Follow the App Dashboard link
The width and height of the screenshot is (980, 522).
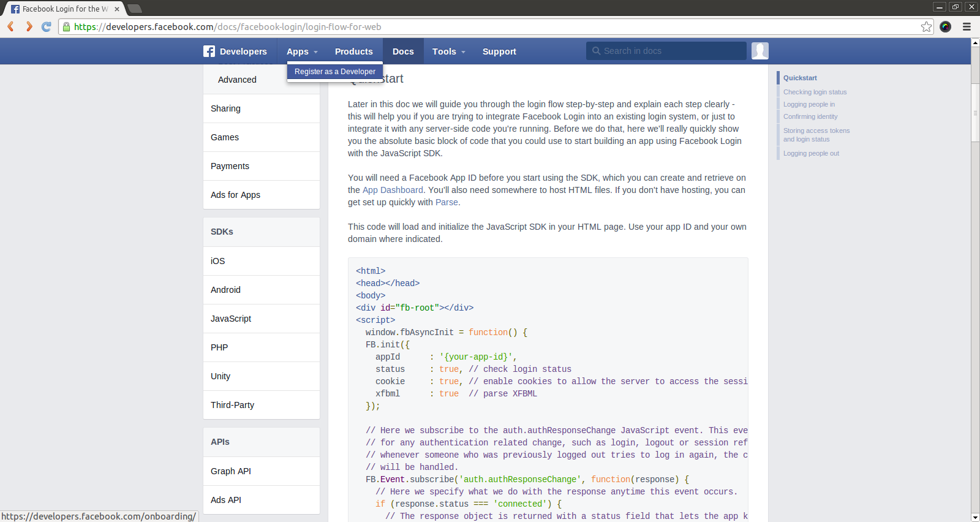tap(393, 190)
